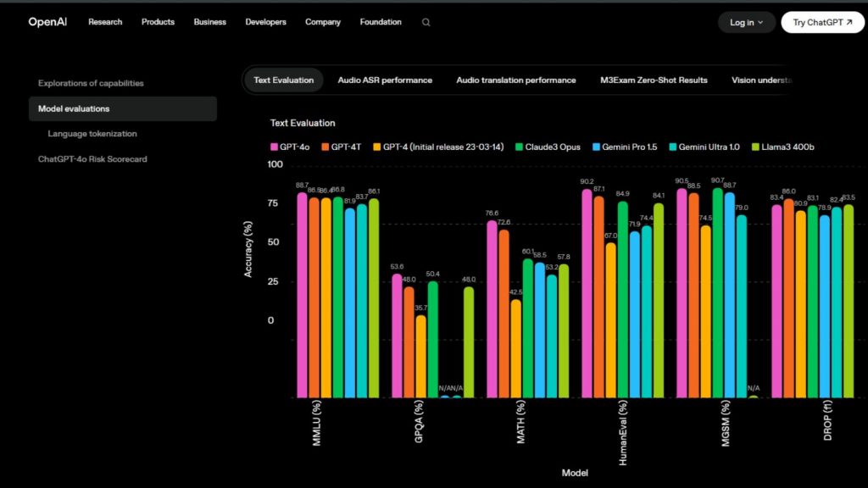Switch to M3Exam Zero-Shot Results tab
The width and height of the screenshot is (868, 488).
654,80
